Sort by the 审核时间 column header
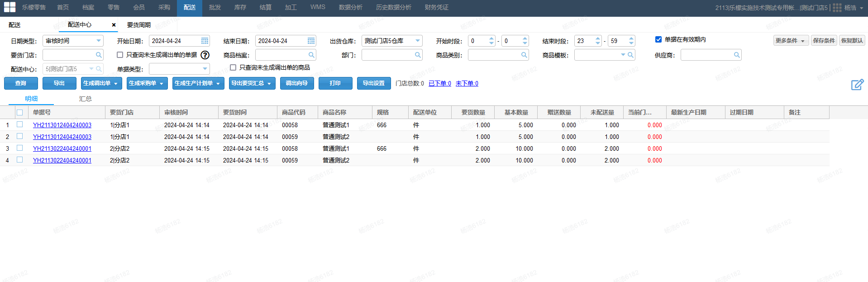Image resolution: width=868 pixels, height=282 pixels. (x=189, y=112)
